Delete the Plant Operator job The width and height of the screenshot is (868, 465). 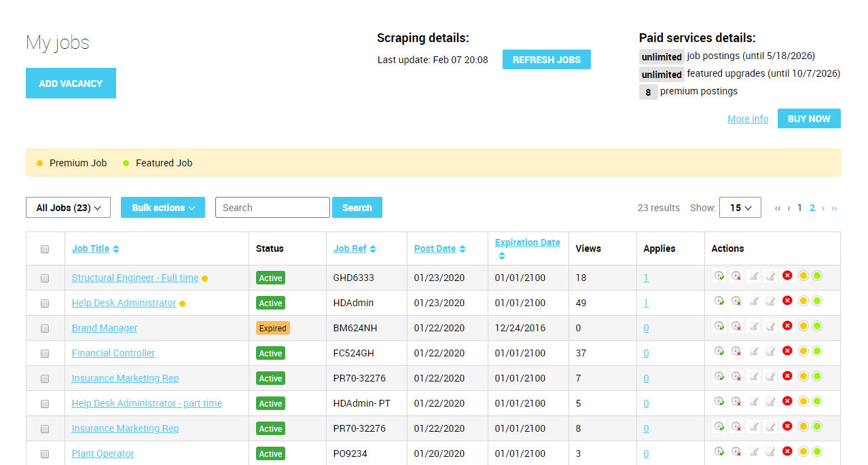point(787,451)
